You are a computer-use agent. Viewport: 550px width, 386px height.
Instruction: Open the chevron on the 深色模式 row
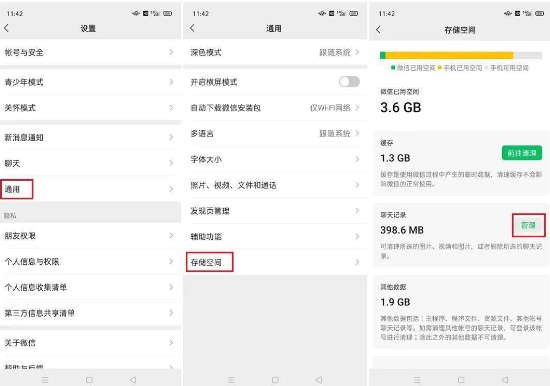click(x=357, y=52)
